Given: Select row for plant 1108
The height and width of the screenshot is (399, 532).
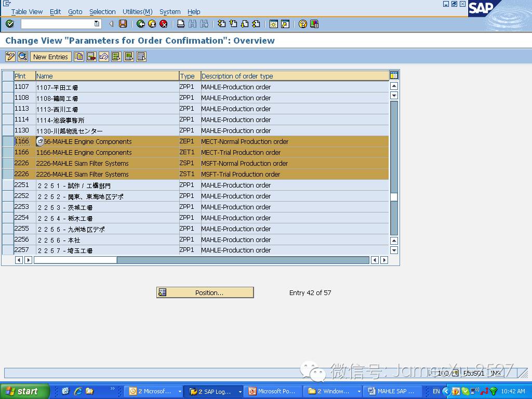Looking at the screenshot, I should tap(8, 98).
